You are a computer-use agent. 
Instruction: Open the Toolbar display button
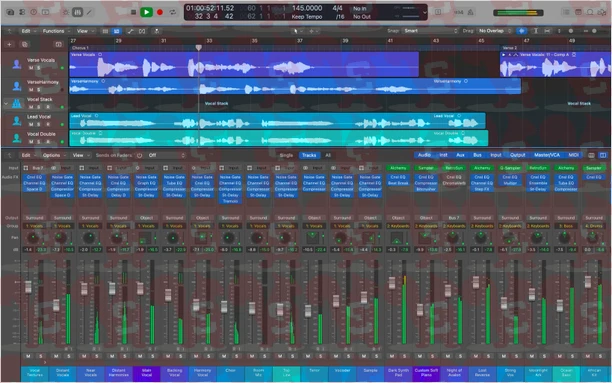pyautogui.click(x=45, y=12)
